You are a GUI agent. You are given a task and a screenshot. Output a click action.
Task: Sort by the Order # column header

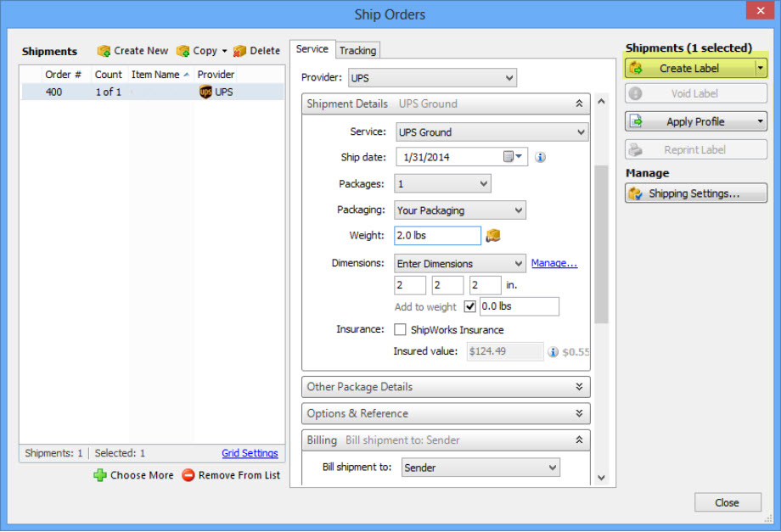coord(64,75)
